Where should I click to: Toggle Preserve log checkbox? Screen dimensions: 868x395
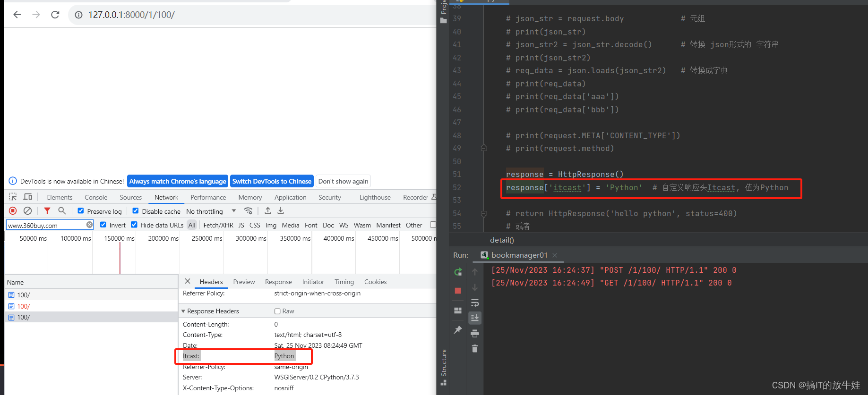pos(81,211)
